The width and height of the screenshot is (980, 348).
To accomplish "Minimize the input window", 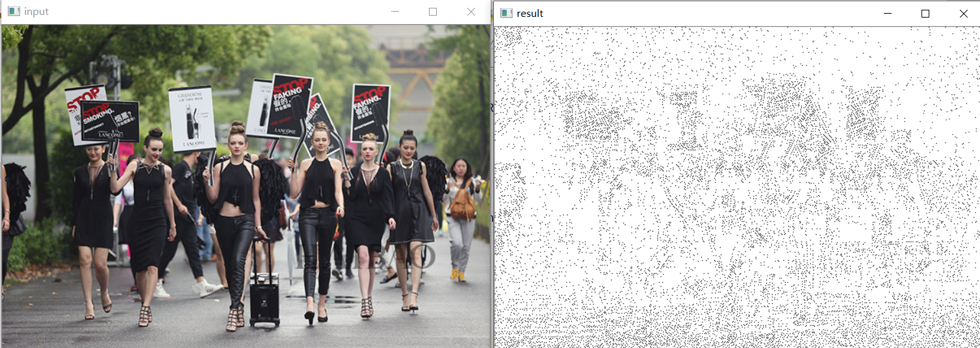I will click(394, 12).
